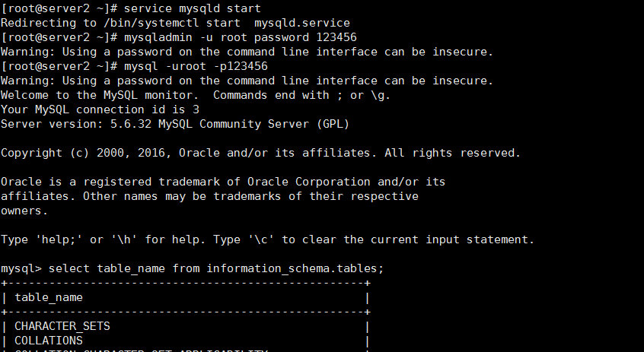Click 'Welcome to the MySQL monitor' text
The width and height of the screenshot is (644, 352).
[x=100, y=95]
